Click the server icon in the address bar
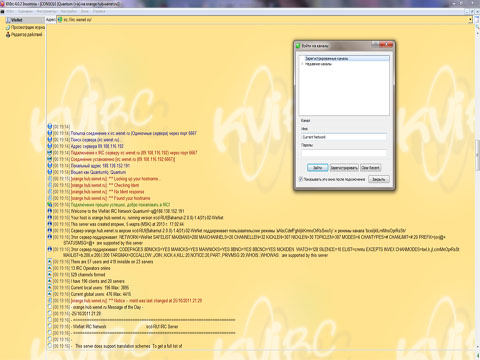 [60, 20]
